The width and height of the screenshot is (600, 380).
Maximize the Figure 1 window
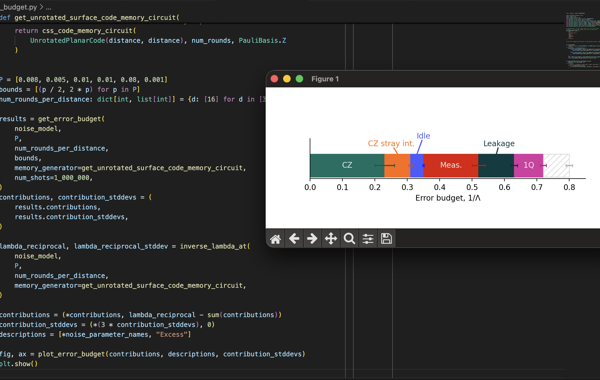300,79
